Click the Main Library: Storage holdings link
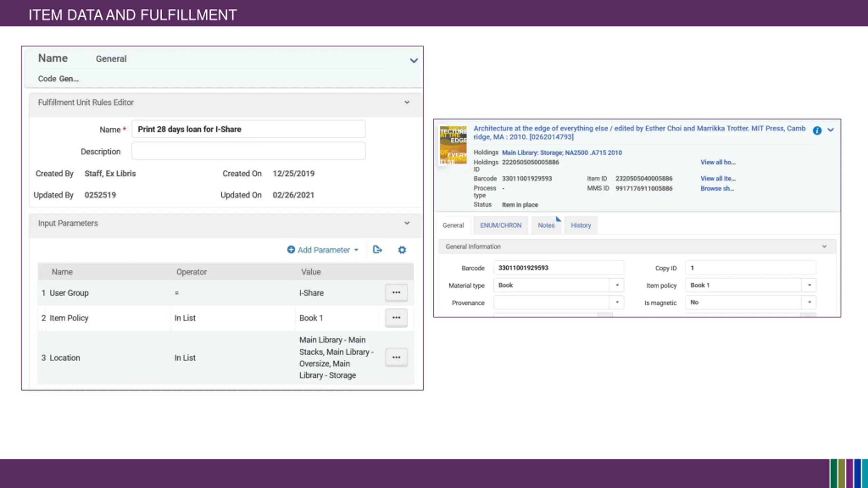The image size is (868, 488). (x=562, y=152)
